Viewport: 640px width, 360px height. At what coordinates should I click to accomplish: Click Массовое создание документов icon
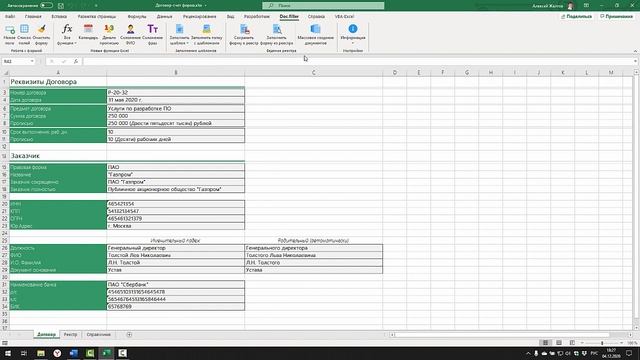click(x=316, y=34)
